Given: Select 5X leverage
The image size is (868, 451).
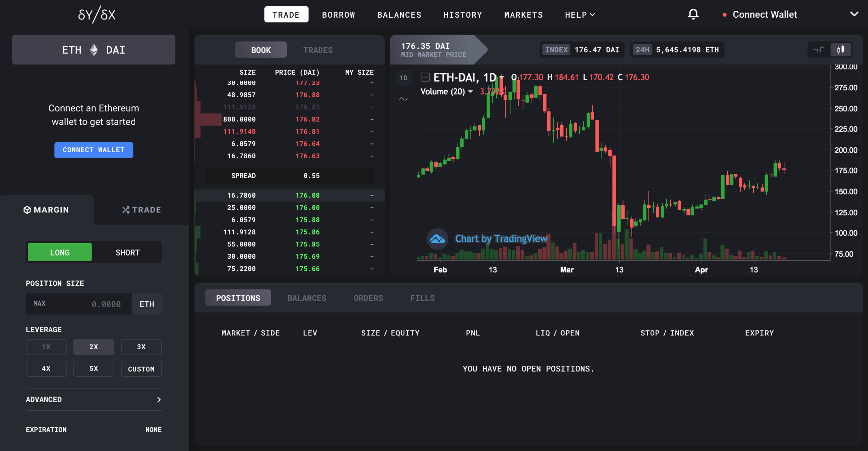Looking at the screenshot, I should click(94, 369).
